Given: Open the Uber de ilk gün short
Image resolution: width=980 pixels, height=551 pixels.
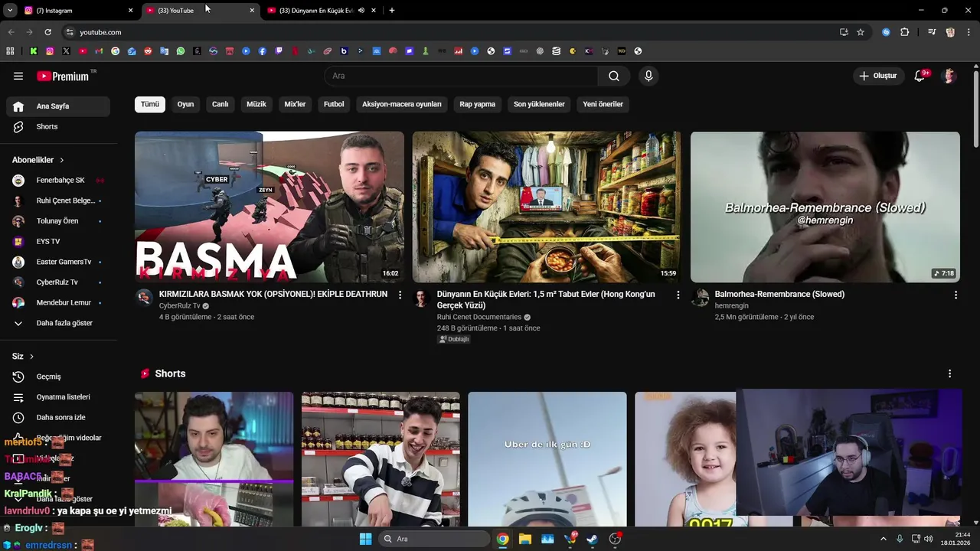Looking at the screenshot, I should (547, 459).
